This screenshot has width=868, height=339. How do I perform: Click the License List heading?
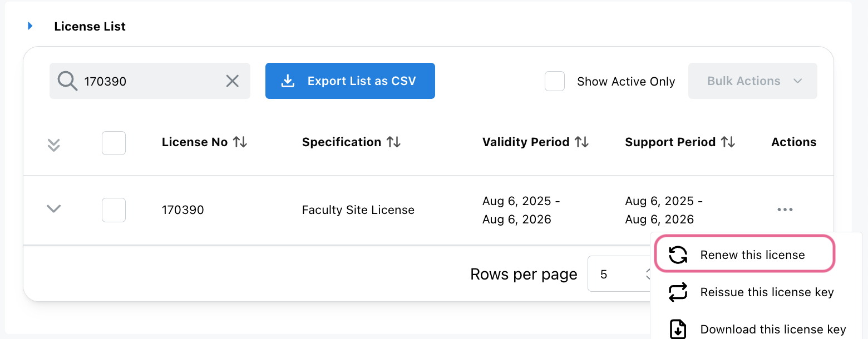point(90,26)
